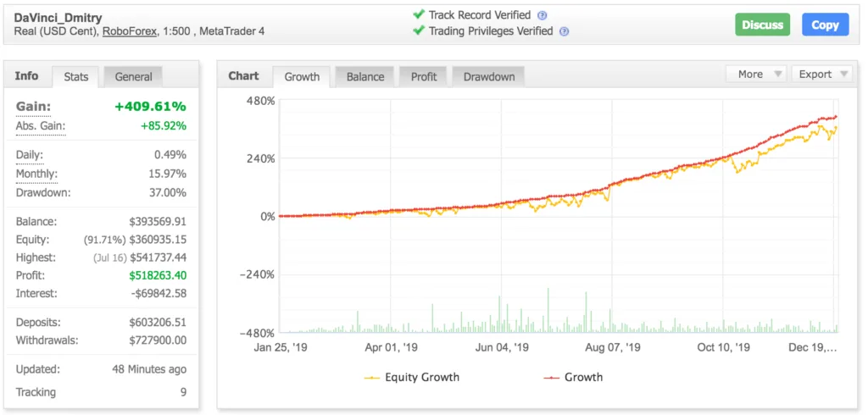Click the blue Copy button

pos(825,25)
